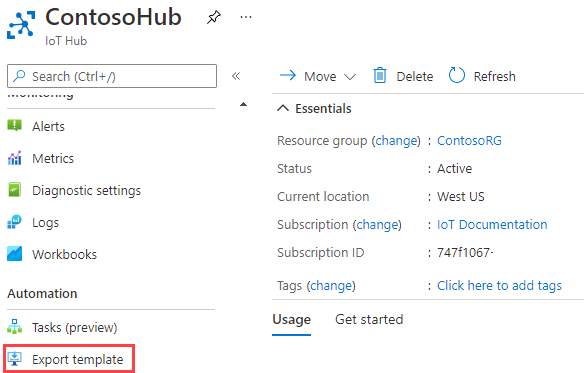Select Export template in the sidebar
The image size is (584, 373).
pos(77,360)
